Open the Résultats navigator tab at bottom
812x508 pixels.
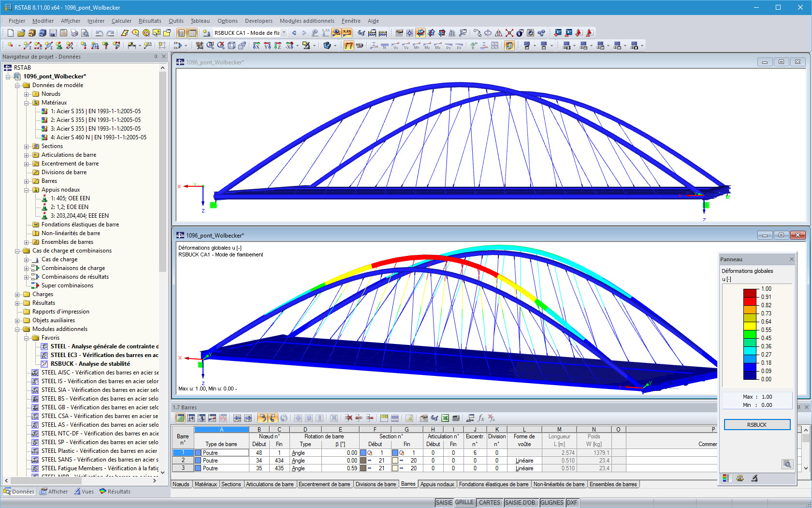pyautogui.click(x=115, y=492)
